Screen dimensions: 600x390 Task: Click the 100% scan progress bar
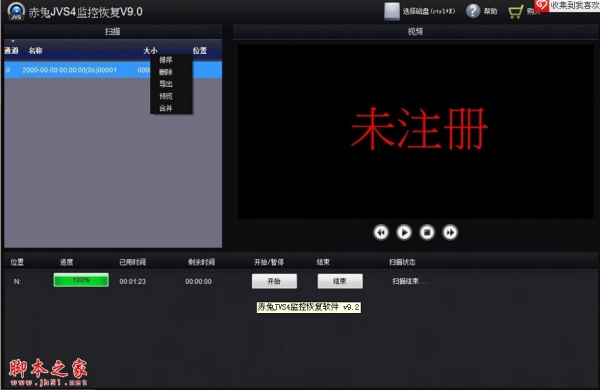81,280
